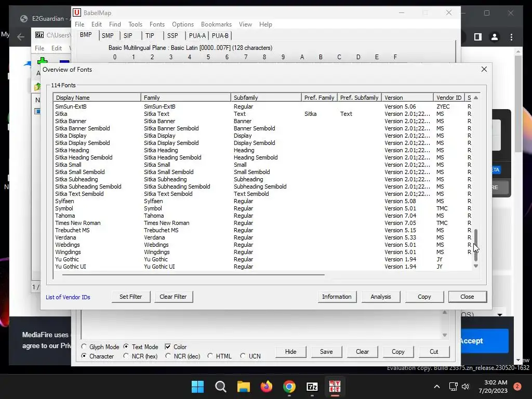Open clock and date in taskbar

[x=493, y=387]
